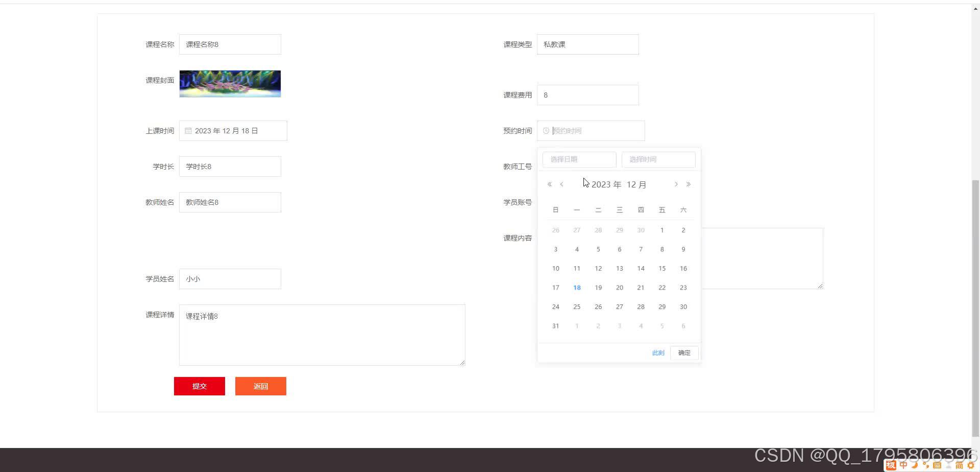Click the page vertical scrollbar thumb
980x472 pixels.
pyautogui.click(x=976, y=308)
